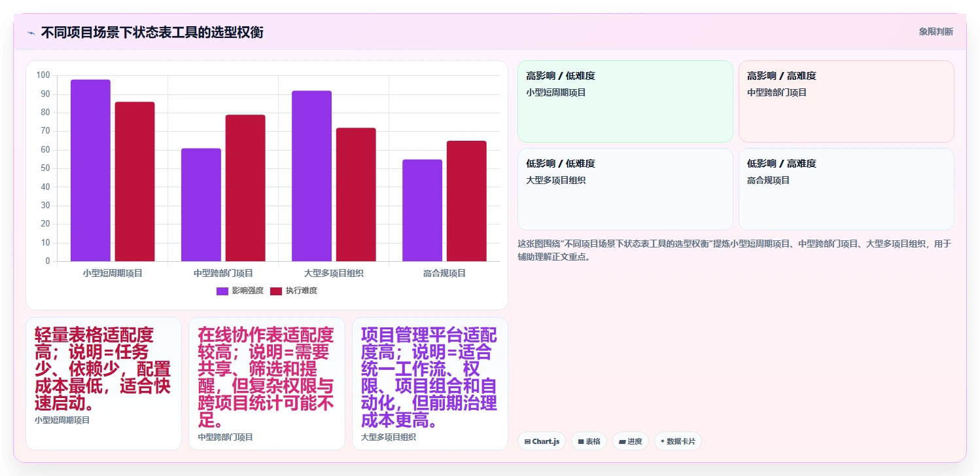Click the x-axis label 高合规项目
Screen dimensions: 980x476
(444, 273)
